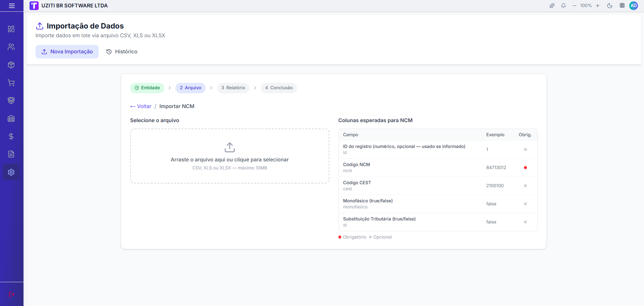This screenshot has height=306, width=644.
Task: Click the example value 2100100
Action: [495, 186]
